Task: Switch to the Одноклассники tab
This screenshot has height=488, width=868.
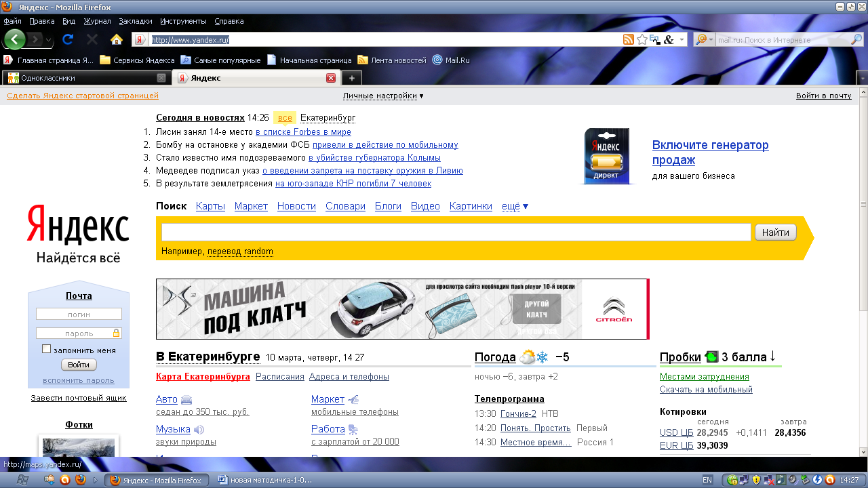Action: 86,78
